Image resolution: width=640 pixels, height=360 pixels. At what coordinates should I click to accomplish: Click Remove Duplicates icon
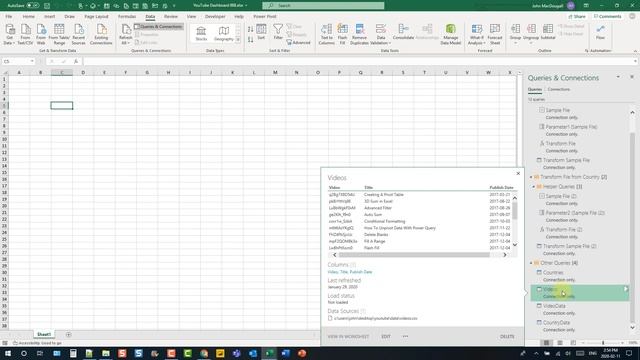359,34
